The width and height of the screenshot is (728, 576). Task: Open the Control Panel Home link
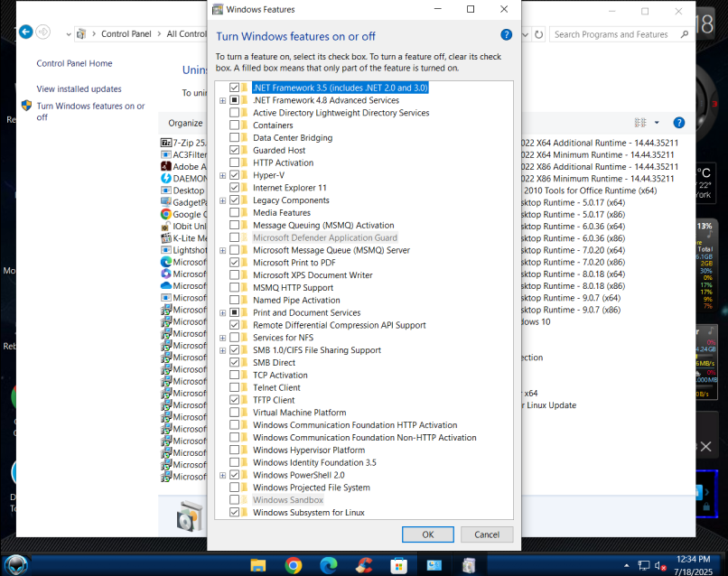click(x=74, y=63)
